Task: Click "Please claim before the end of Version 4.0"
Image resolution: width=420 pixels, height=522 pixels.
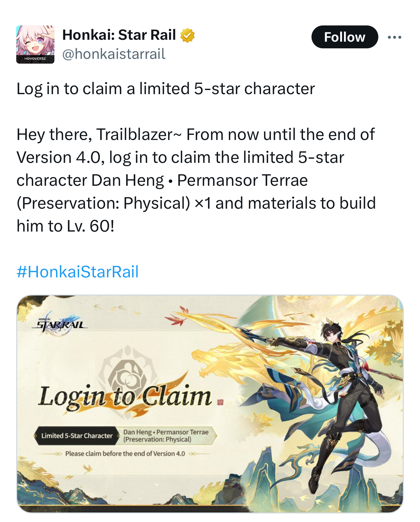Action: (x=125, y=454)
